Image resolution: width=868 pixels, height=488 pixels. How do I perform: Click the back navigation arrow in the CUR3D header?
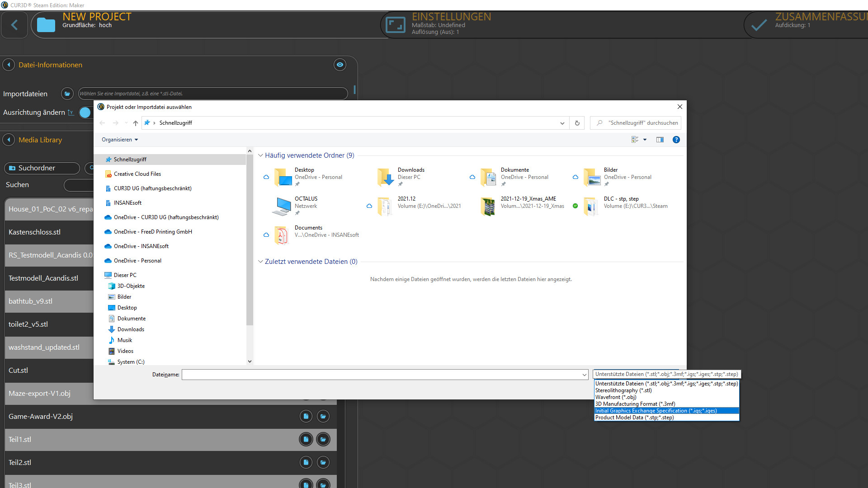tap(14, 25)
